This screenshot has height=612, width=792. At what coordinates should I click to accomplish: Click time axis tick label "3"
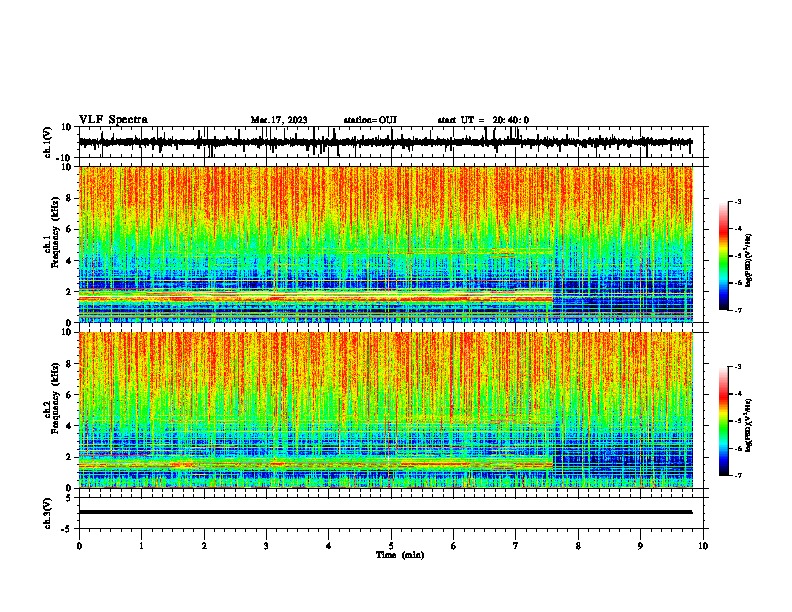tap(266, 546)
